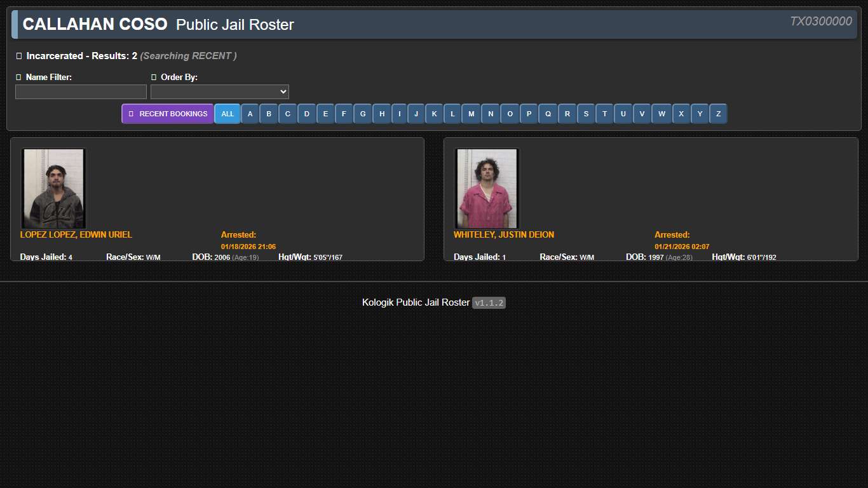Open WHITELEY, JUSTIN DEION record
868x488 pixels.
[503, 234]
